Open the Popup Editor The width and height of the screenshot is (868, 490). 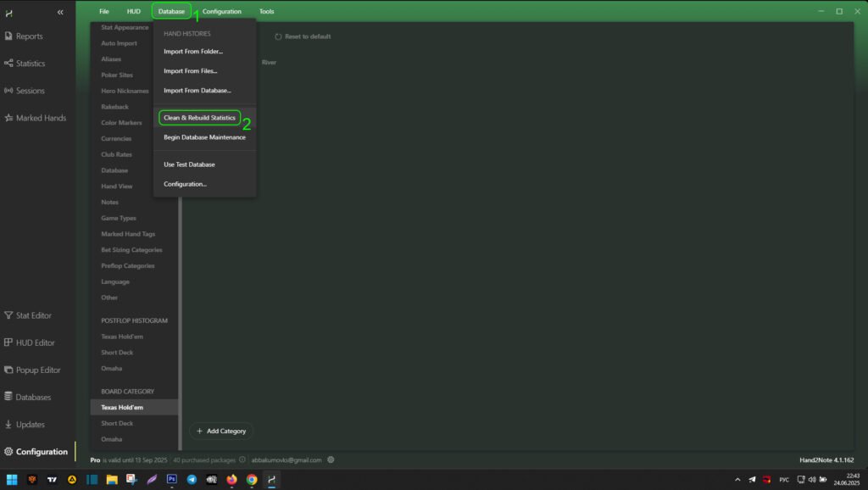(37, 370)
